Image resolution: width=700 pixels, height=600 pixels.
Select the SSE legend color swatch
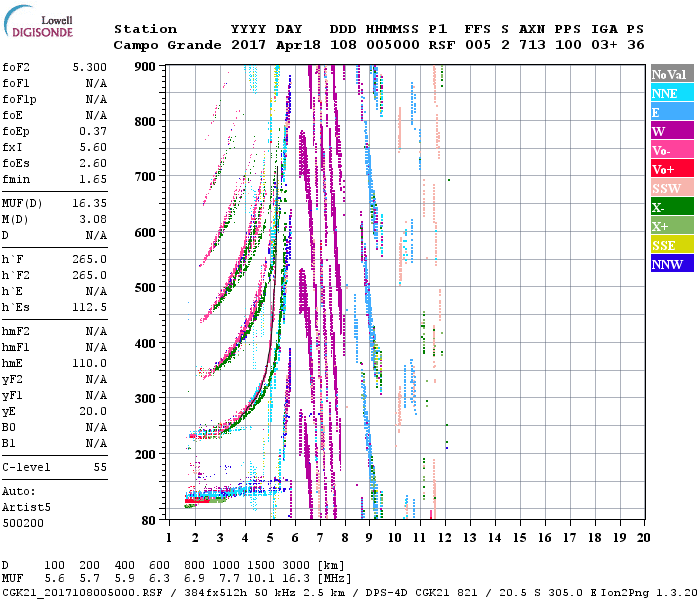[672, 245]
